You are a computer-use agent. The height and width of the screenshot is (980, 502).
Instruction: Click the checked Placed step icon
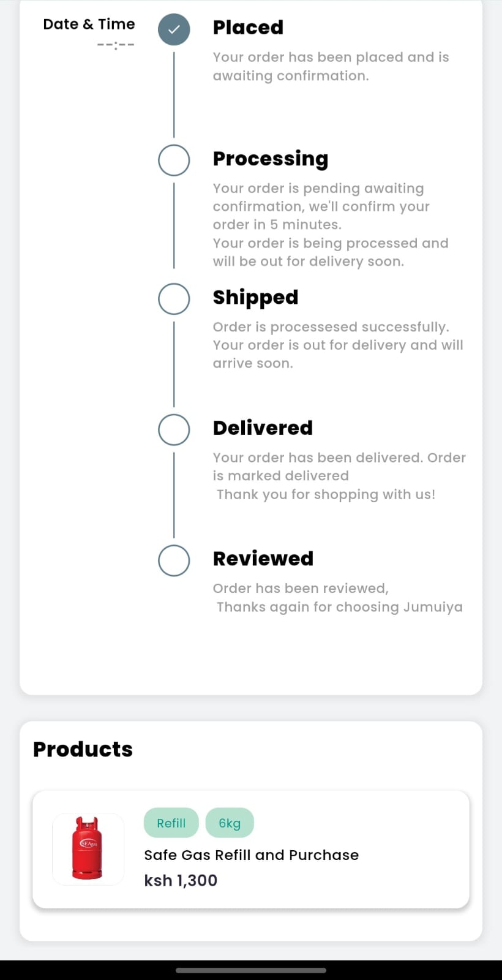click(174, 29)
